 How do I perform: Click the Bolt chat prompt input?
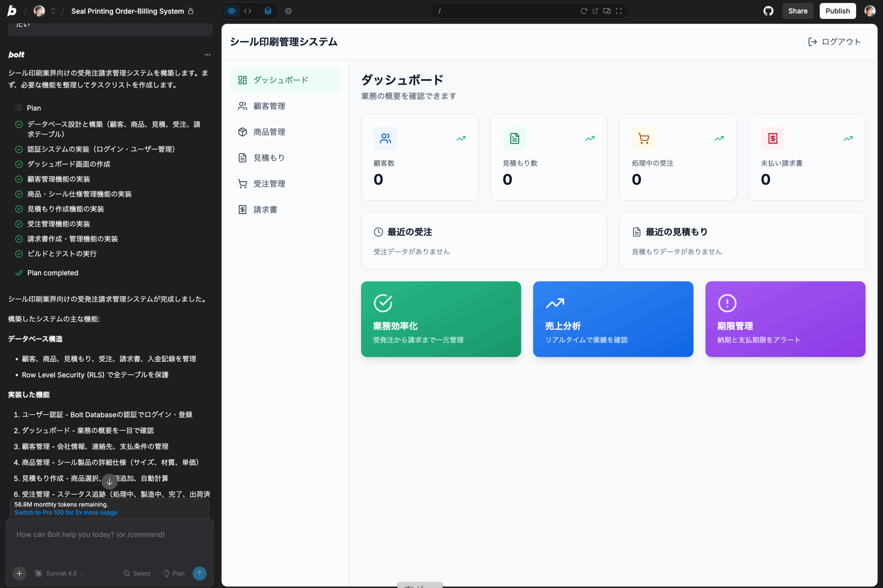click(x=109, y=540)
